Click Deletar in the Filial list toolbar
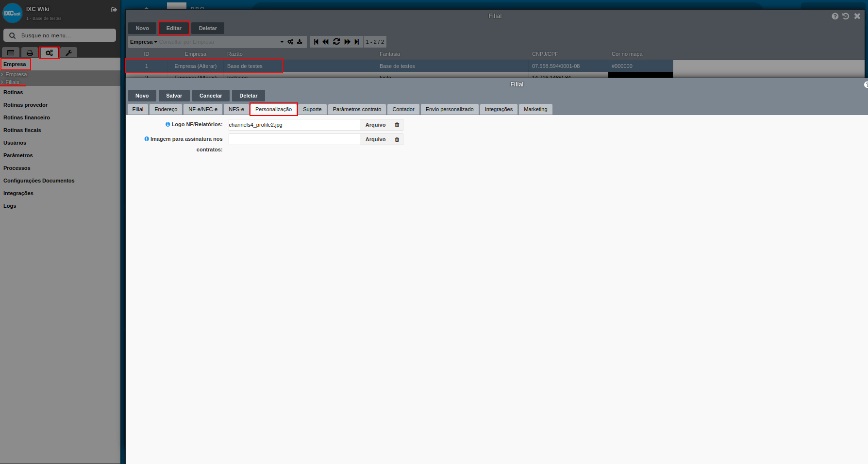Image resolution: width=868 pixels, height=464 pixels. (208, 28)
